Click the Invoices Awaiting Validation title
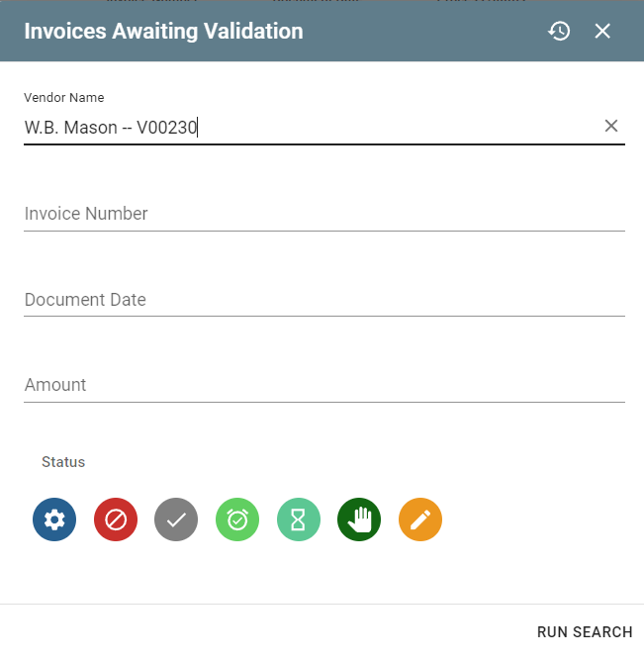Viewport: 644px width, 660px height. (x=163, y=31)
